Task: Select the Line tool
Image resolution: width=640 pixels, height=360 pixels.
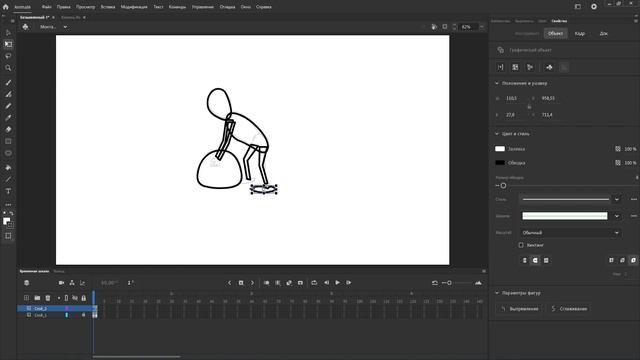Action: 8,179
